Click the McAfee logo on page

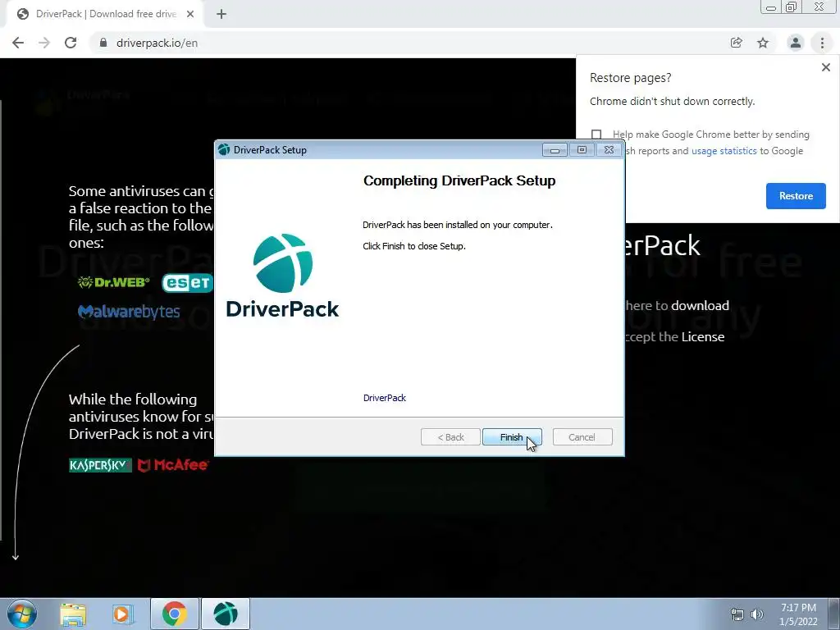(172, 465)
